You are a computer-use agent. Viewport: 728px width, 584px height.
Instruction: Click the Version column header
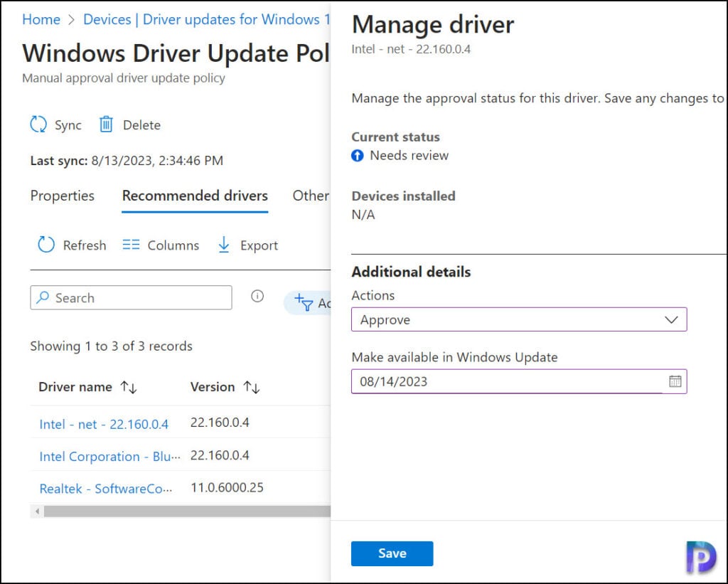[213, 387]
